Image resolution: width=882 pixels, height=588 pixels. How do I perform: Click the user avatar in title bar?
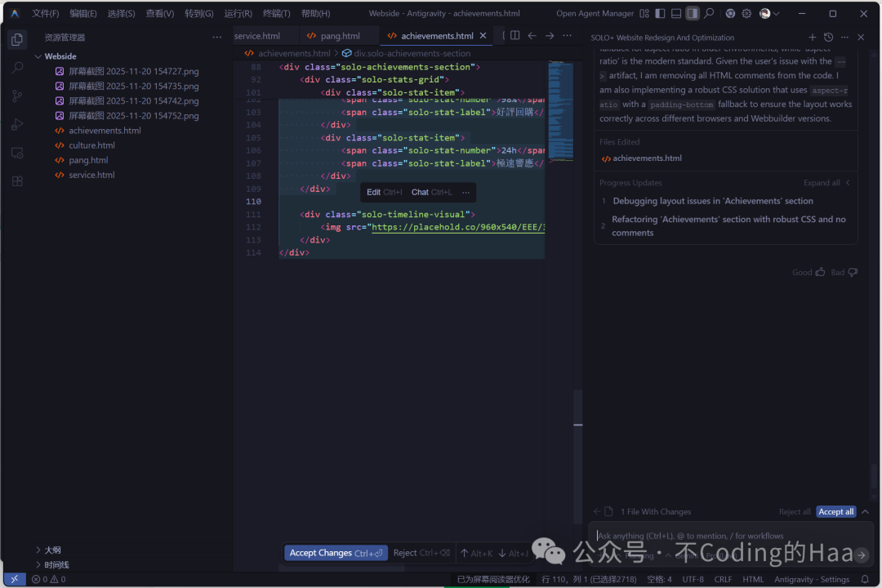(x=764, y=13)
